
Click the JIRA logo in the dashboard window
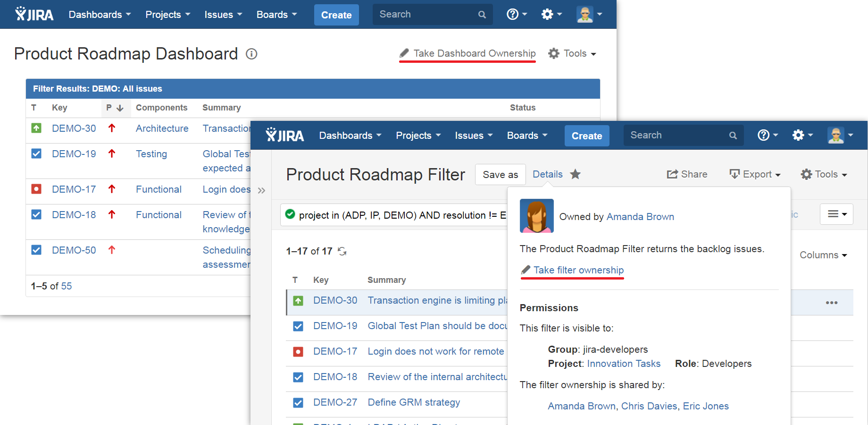(x=34, y=14)
